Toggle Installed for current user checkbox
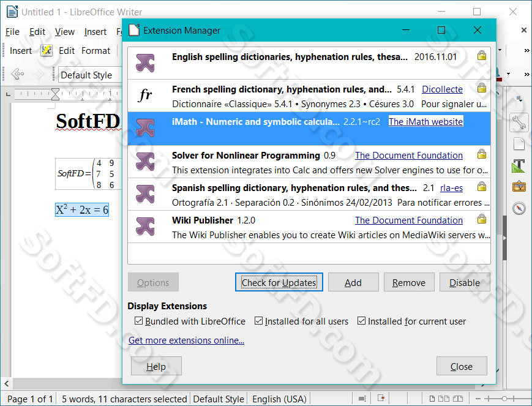 (x=361, y=321)
